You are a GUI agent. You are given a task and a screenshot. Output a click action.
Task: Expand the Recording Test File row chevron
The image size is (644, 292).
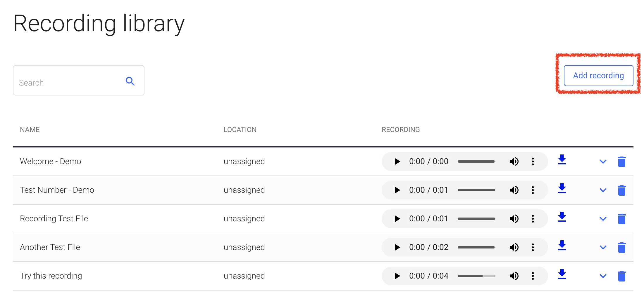click(x=603, y=219)
